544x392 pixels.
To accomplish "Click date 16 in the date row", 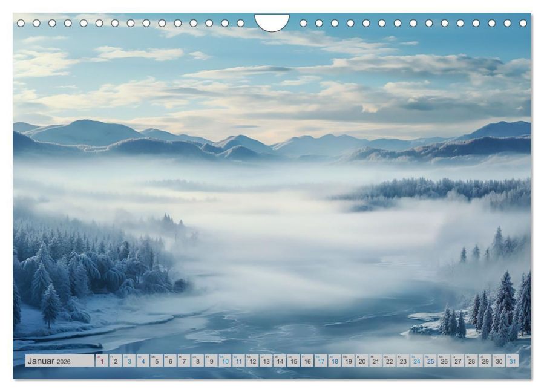I will [307, 361].
